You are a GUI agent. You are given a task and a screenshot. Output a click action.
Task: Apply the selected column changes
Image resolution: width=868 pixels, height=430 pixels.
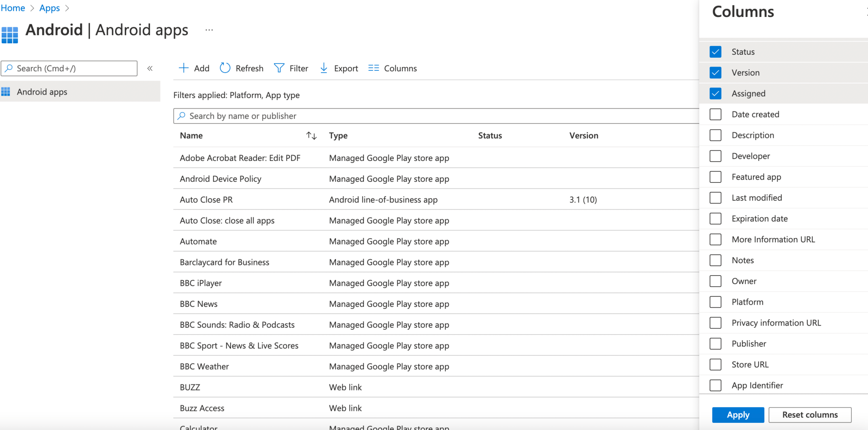click(x=738, y=415)
